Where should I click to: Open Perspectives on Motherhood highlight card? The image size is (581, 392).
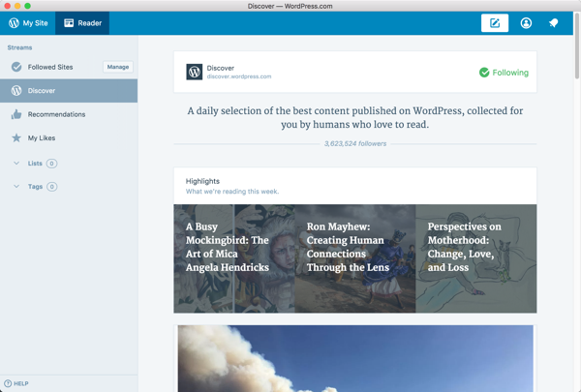click(476, 258)
